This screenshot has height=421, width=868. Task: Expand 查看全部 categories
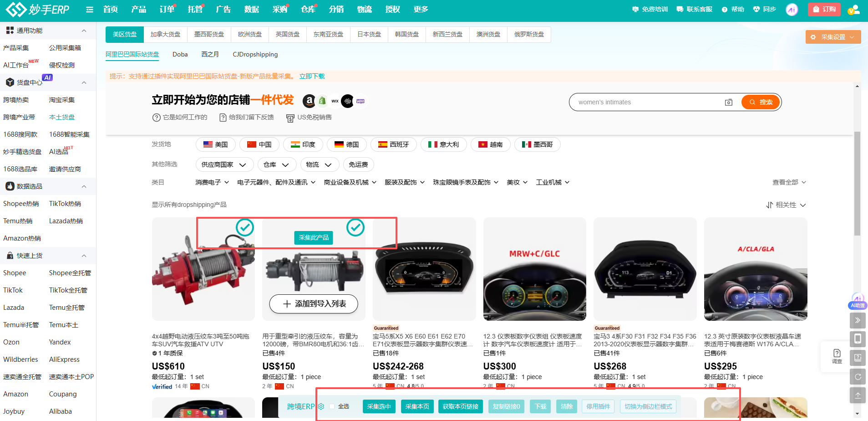[789, 182]
